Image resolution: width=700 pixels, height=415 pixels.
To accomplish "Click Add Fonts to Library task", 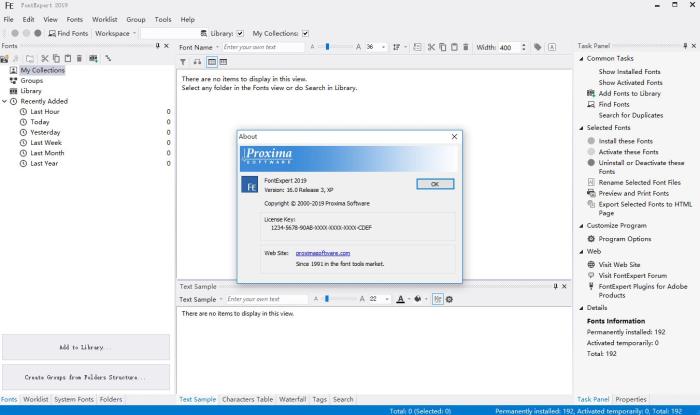I will (629, 94).
